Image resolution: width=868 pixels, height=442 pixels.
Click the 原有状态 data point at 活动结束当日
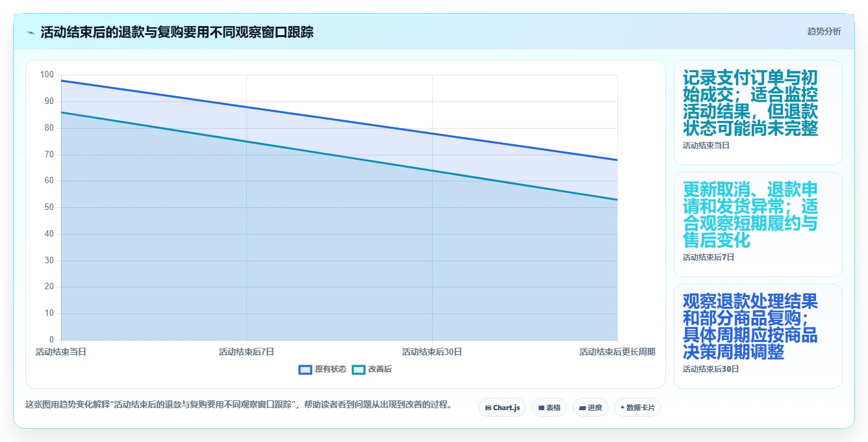(x=61, y=81)
